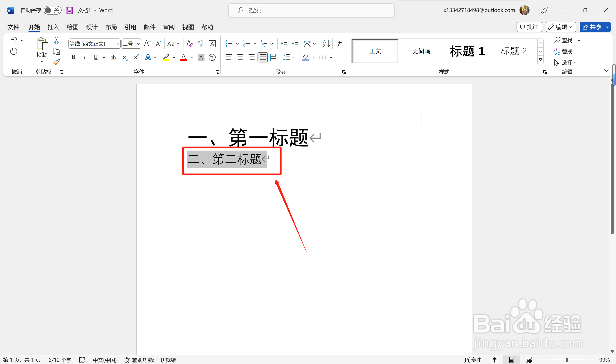Screen dimensions: 616x364
Task: Click the Comments button
Action: coord(529,27)
